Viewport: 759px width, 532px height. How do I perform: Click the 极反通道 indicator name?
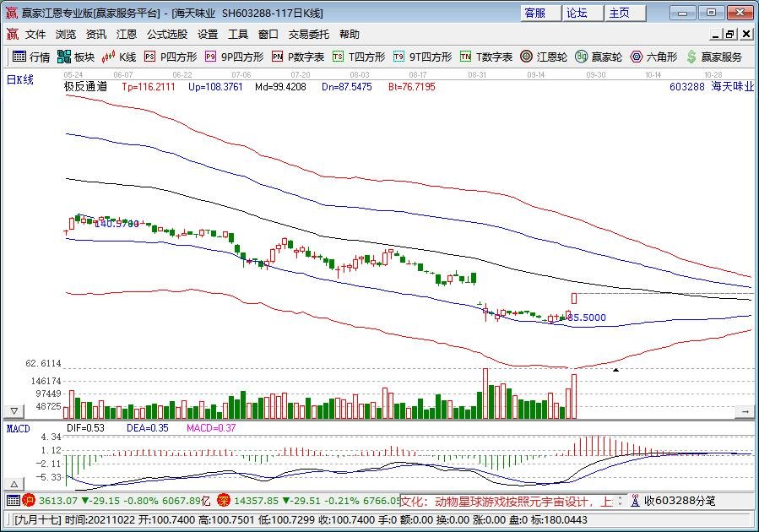coord(85,87)
